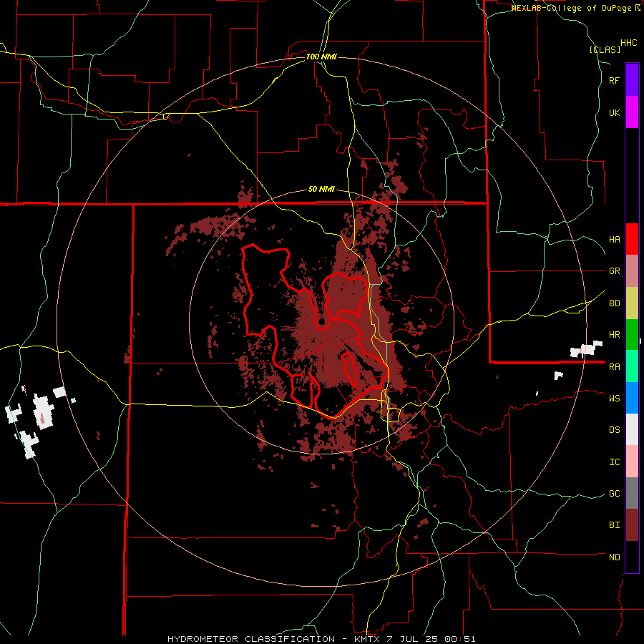The image size is (644, 644).
Task: Click the RF label text in legend
Action: [x=615, y=80]
